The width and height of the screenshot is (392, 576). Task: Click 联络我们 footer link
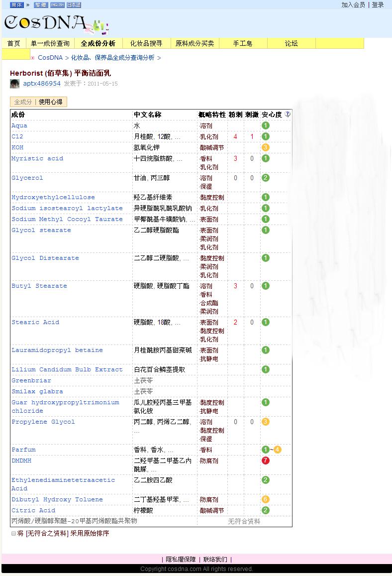point(215,559)
